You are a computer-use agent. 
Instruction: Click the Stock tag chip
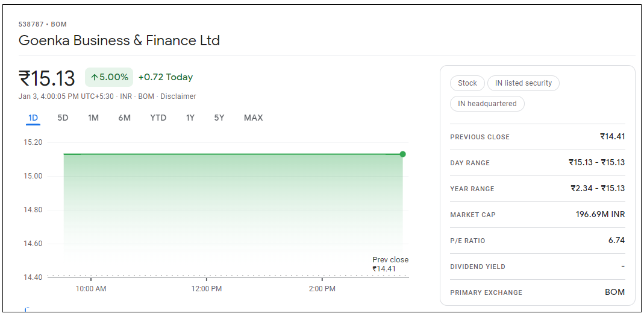click(x=467, y=83)
